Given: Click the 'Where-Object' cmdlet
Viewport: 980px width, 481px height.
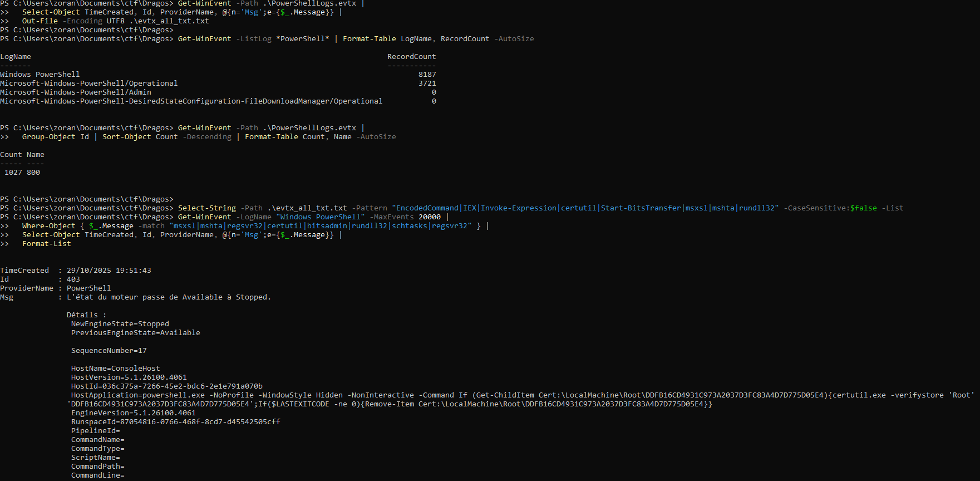Looking at the screenshot, I should point(49,225).
